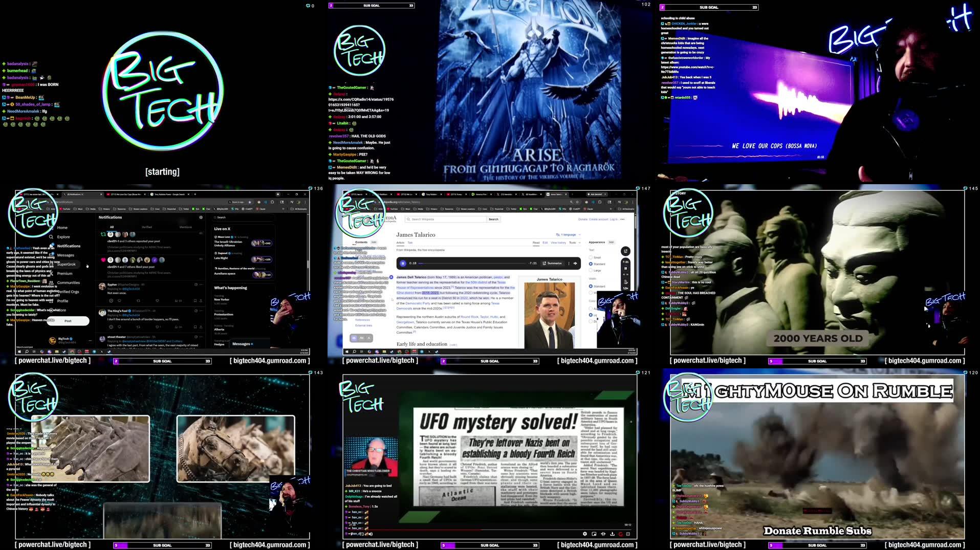Image resolution: width=980 pixels, height=550 pixels.
Task: Open Extensions puzzle icon in X browser window
Action: (272, 202)
